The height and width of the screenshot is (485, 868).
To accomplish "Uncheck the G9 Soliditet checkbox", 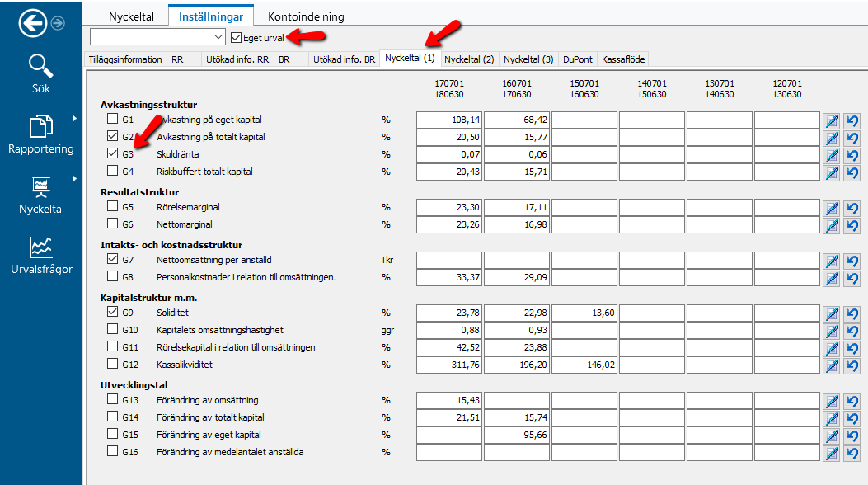I will point(112,312).
